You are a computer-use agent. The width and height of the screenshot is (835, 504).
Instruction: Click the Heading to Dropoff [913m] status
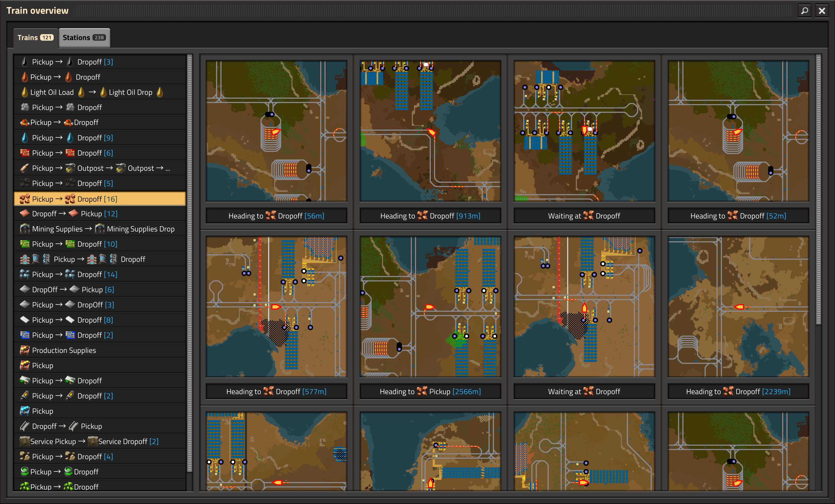click(x=431, y=216)
